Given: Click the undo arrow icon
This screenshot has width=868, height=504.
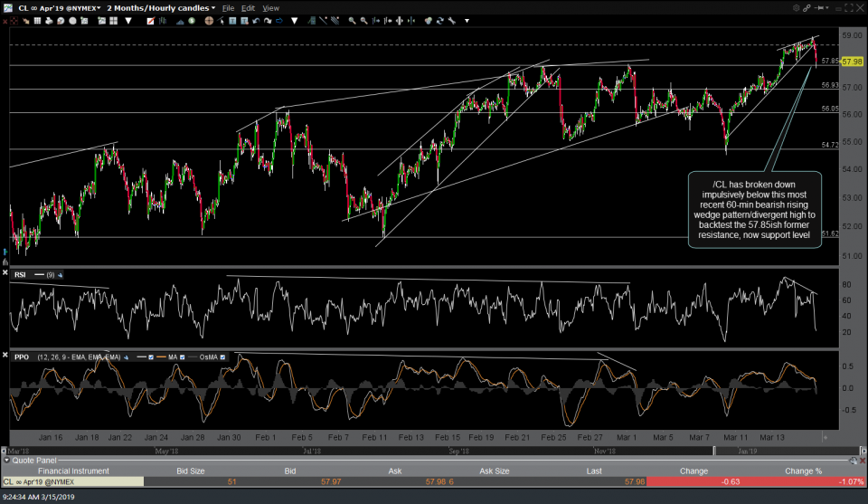Looking at the screenshot, I should (x=256, y=21).
